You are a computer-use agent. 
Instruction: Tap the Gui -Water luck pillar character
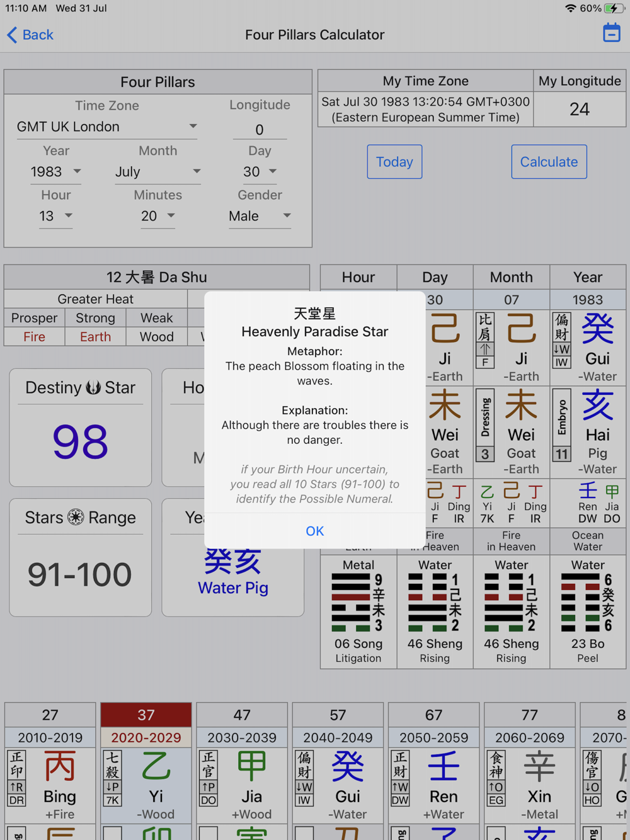[x=348, y=767]
